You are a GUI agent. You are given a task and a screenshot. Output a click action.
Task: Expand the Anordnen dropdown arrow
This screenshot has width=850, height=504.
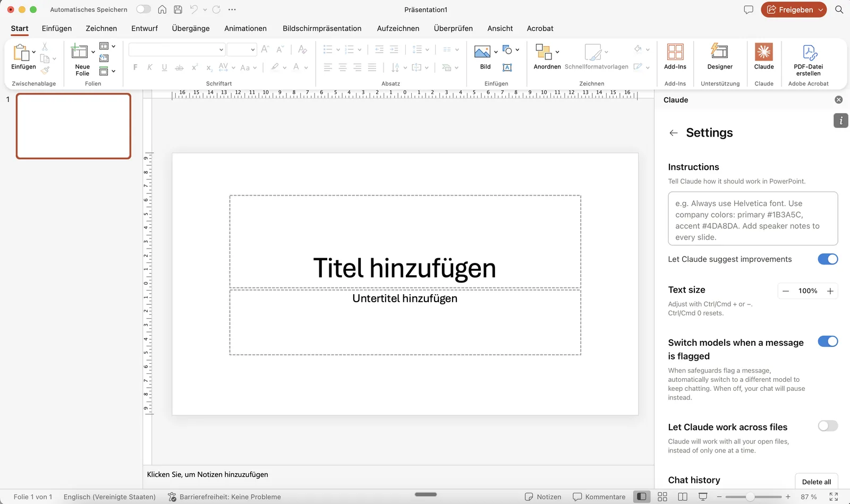point(557,52)
